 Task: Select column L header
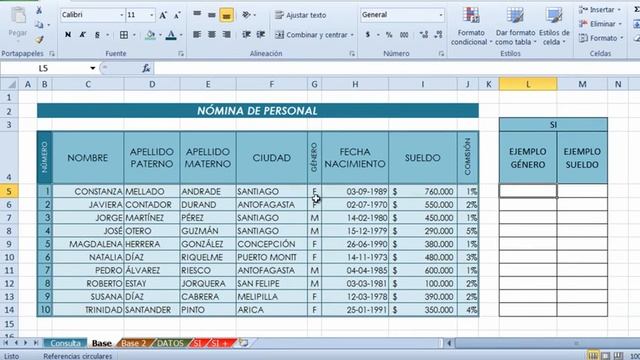[528, 84]
